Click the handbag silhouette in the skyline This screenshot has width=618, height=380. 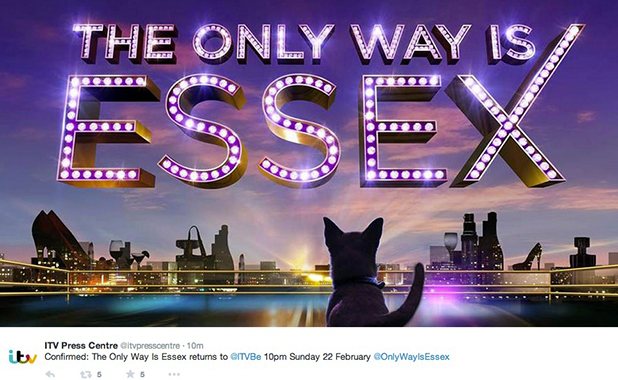point(192,245)
